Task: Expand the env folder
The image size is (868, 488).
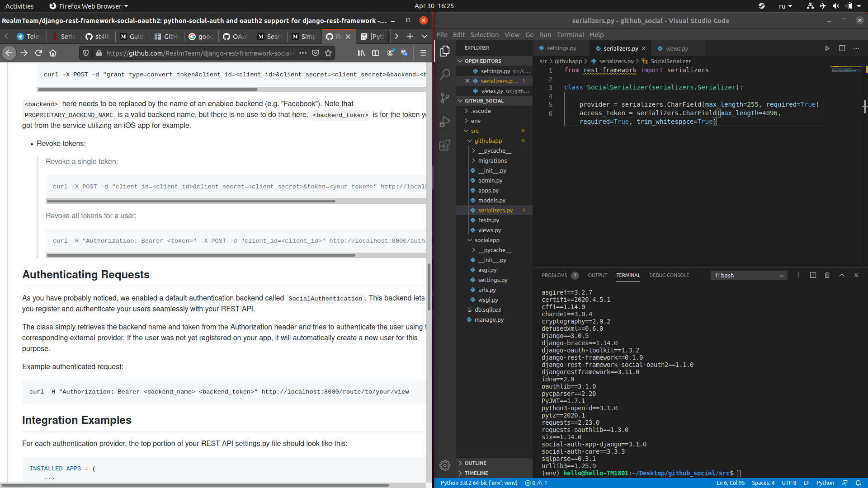Action: click(x=494, y=121)
